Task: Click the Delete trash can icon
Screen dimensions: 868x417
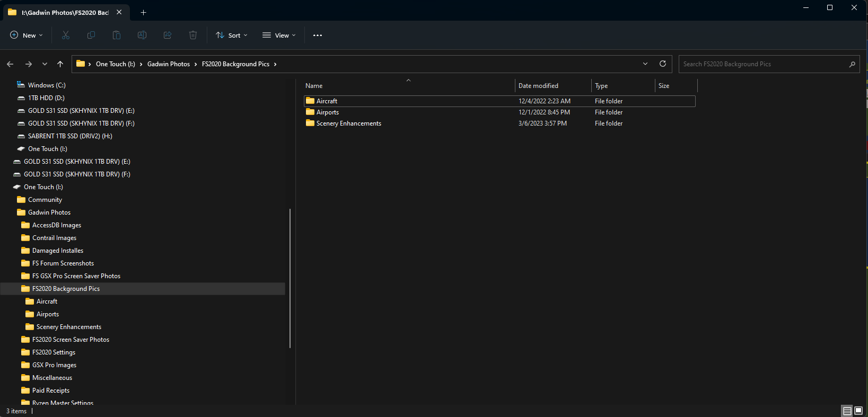Action: click(193, 35)
